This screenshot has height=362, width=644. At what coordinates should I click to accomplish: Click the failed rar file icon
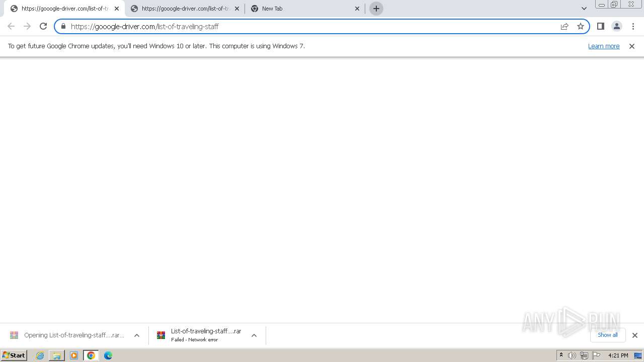coord(161,335)
